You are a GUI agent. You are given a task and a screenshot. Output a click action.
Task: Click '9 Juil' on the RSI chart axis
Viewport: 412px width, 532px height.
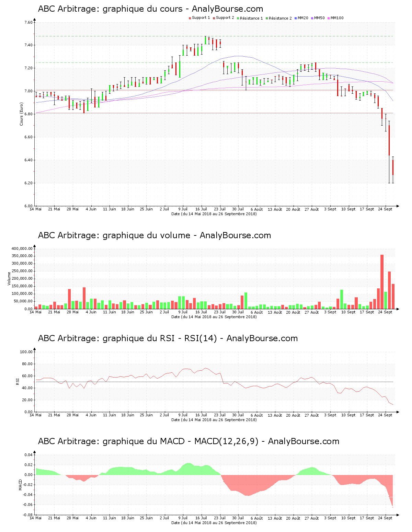pyautogui.click(x=183, y=415)
